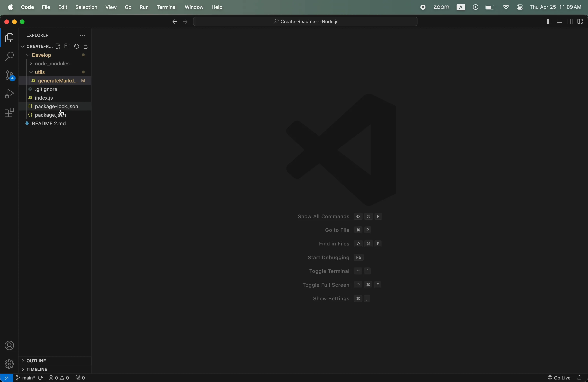Image resolution: width=588 pixels, height=382 pixels.
Task: Open package.json from the explorer
Action: [x=51, y=115]
